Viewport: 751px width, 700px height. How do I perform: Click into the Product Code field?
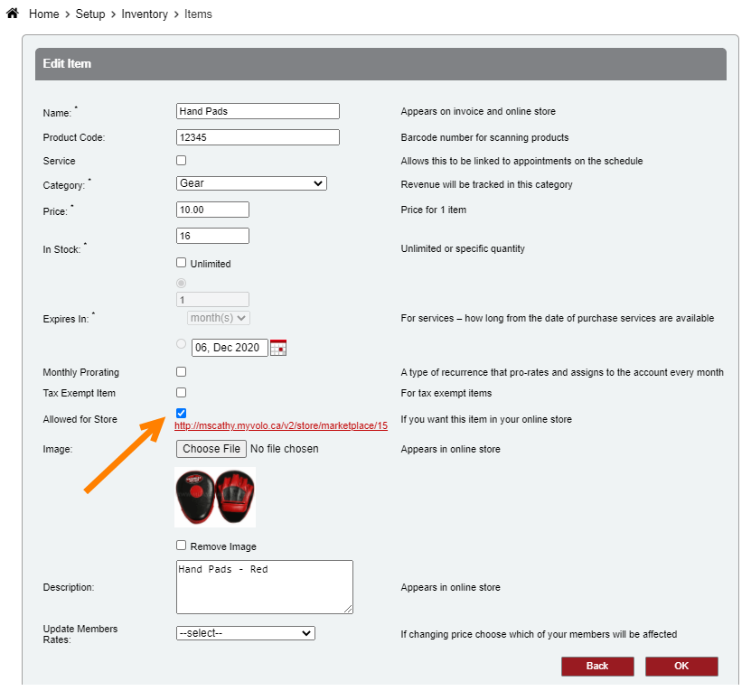coord(258,137)
